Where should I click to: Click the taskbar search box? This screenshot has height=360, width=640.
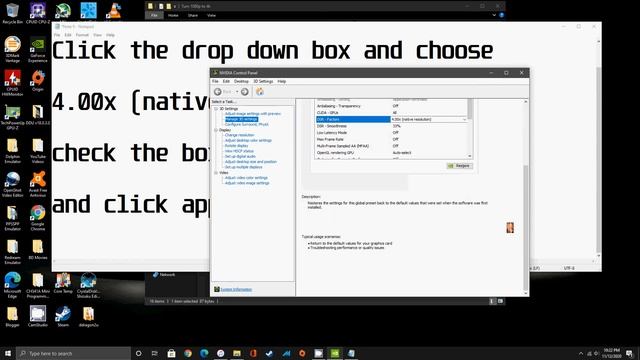[73, 353]
